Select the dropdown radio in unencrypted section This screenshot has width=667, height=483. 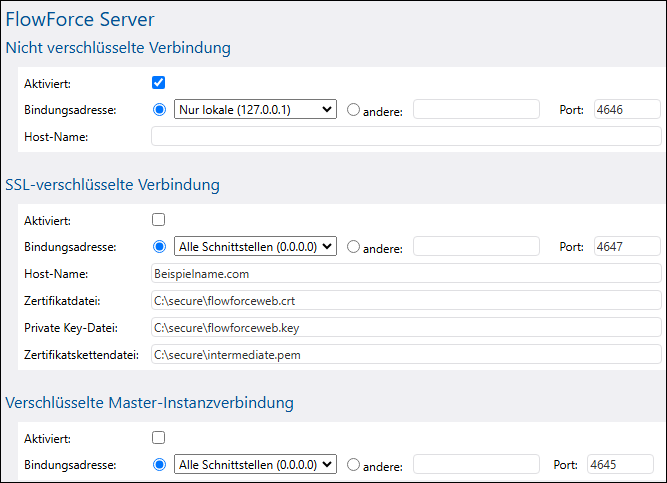click(160, 110)
